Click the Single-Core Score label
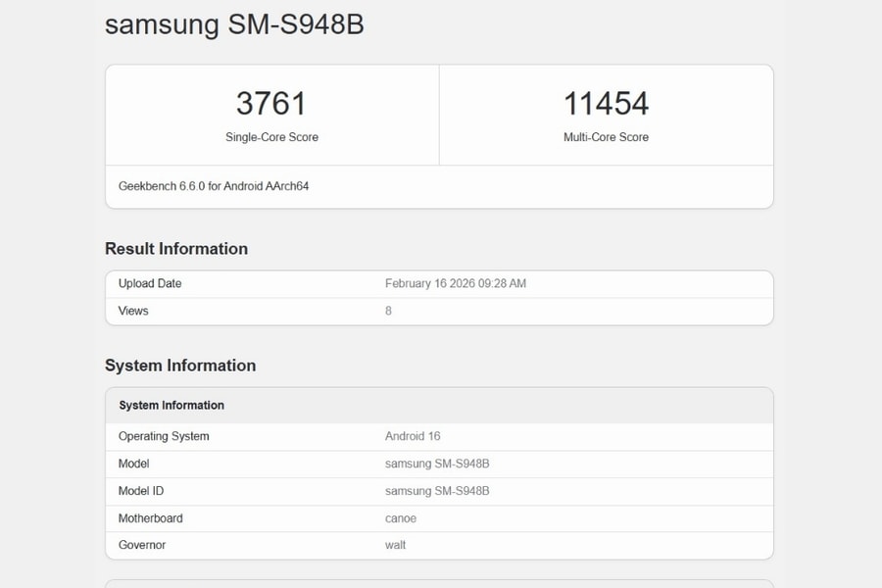The image size is (882, 588). pos(271,137)
